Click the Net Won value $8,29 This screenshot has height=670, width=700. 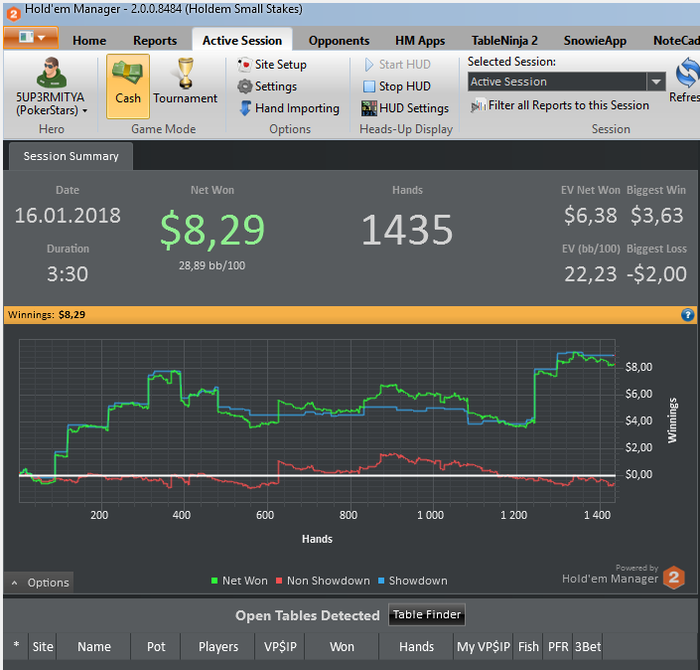(212, 231)
